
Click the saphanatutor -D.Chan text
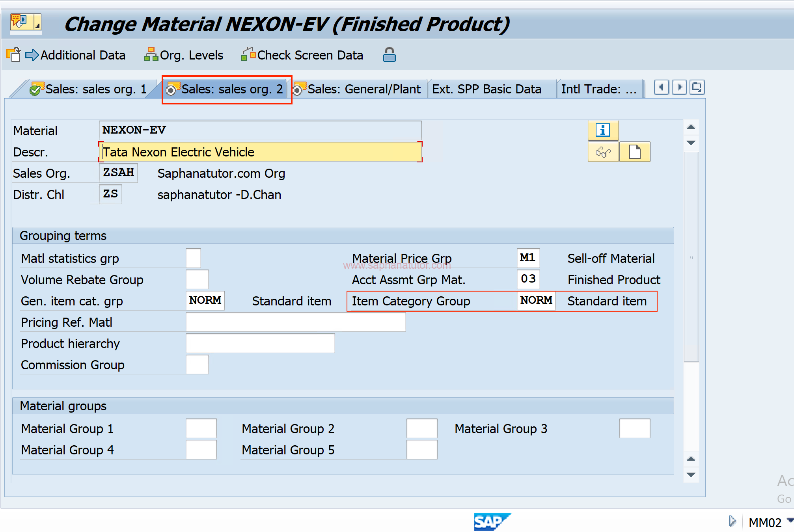tap(219, 195)
